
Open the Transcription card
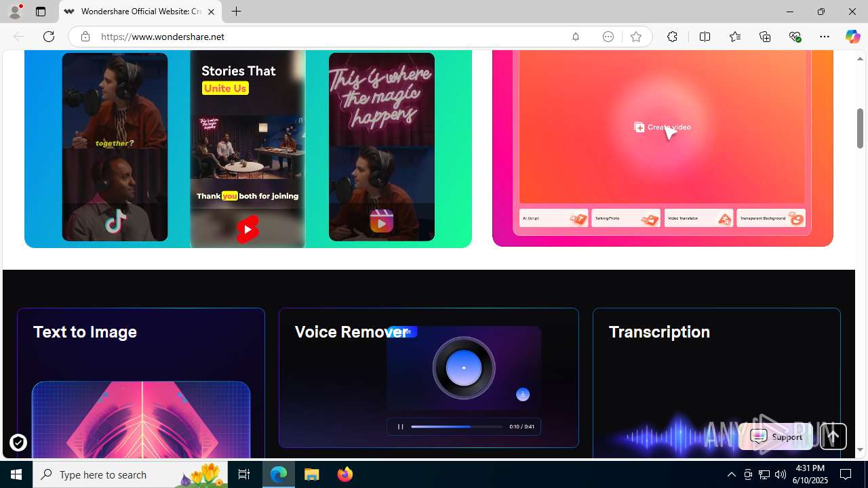pyautogui.click(x=717, y=383)
